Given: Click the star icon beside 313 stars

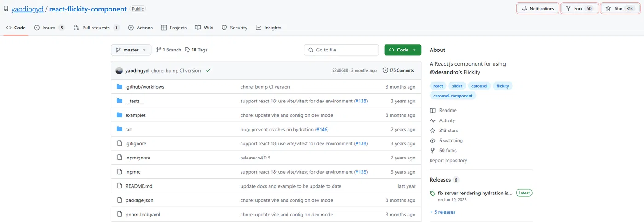Looking at the screenshot, I should pos(432,131).
